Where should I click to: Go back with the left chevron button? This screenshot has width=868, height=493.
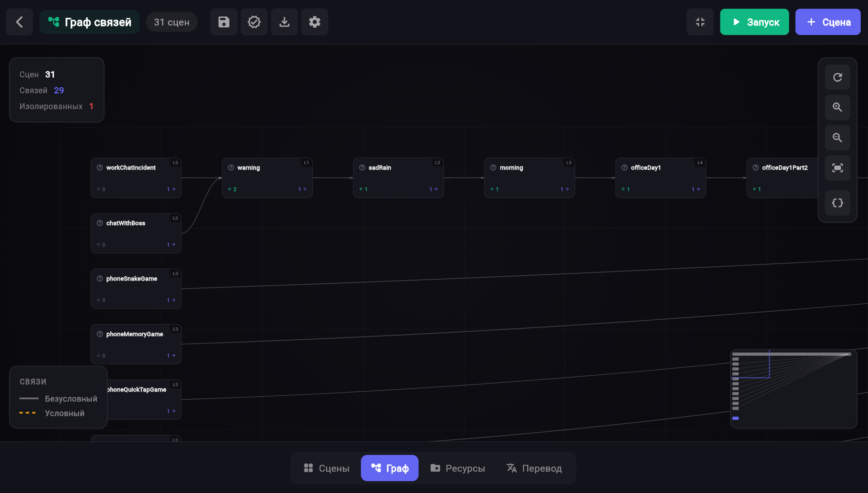[20, 22]
